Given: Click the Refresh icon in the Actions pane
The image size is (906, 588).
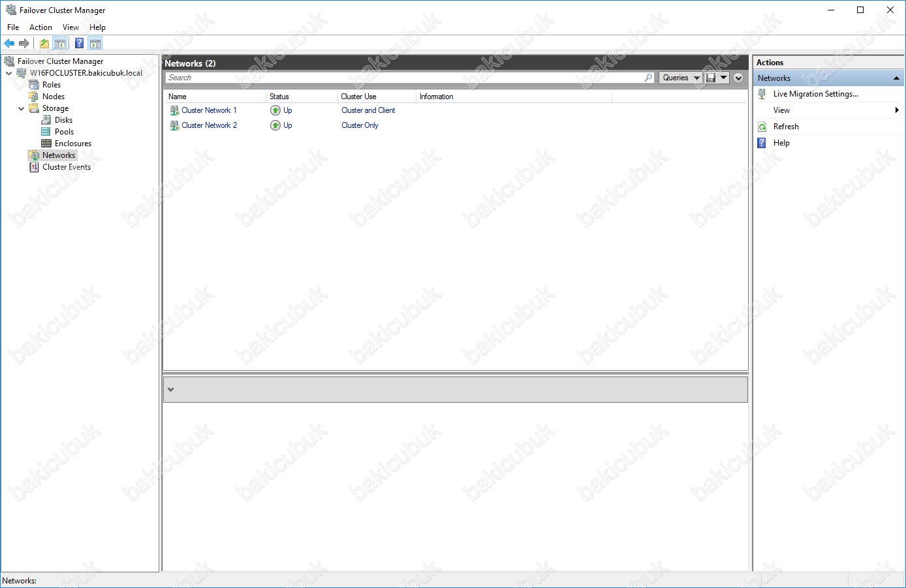Looking at the screenshot, I should 762,127.
